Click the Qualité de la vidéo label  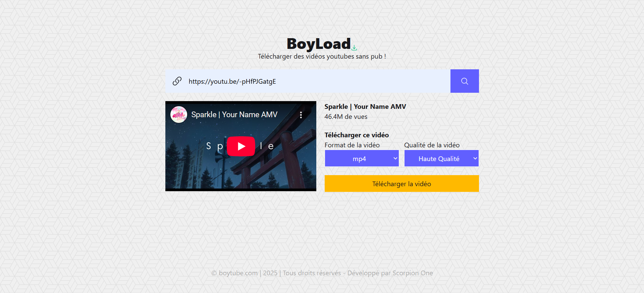click(x=432, y=145)
